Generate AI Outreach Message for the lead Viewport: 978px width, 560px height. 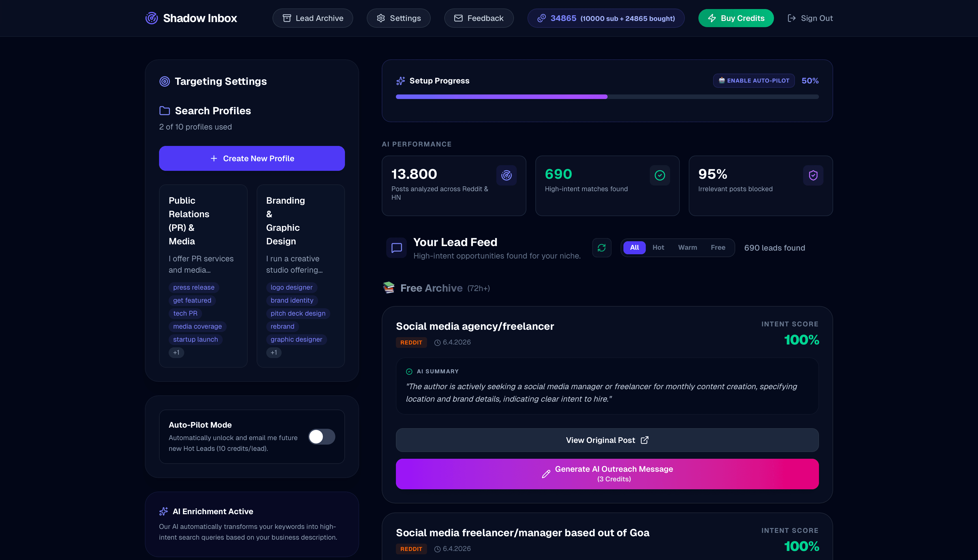(607, 474)
